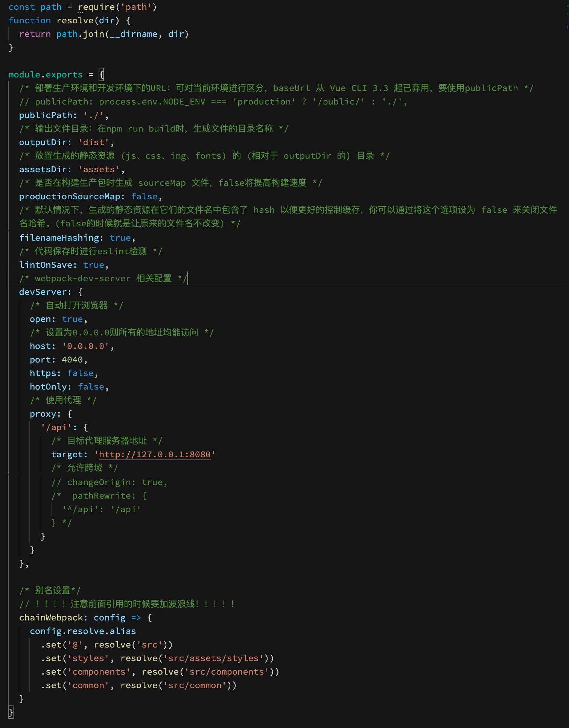The image size is (569, 728).
Task: Click the '/* 部署生产环境和开发环境下的URL' comment line
Action: (x=277, y=88)
